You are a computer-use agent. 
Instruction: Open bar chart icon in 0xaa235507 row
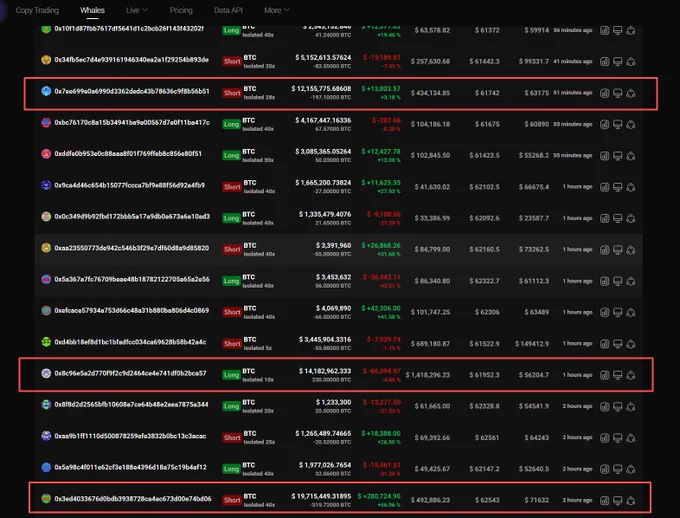click(x=605, y=250)
